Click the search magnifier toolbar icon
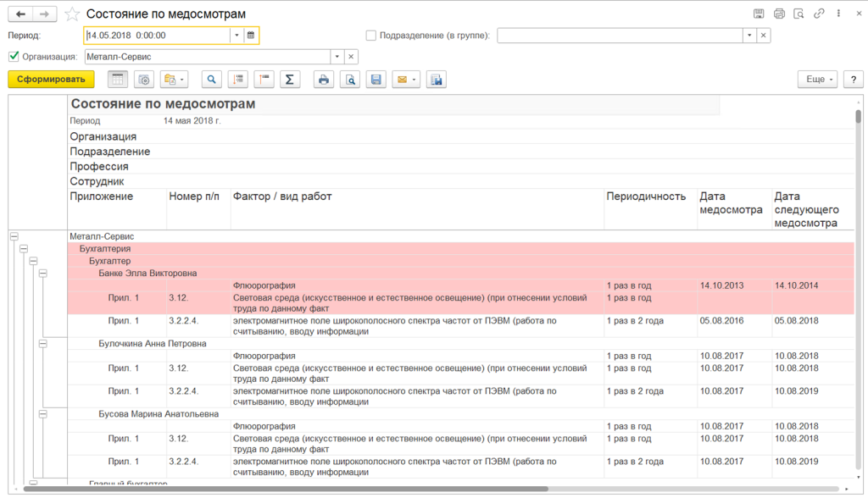This screenshot has height=498, width=868. 211,80
